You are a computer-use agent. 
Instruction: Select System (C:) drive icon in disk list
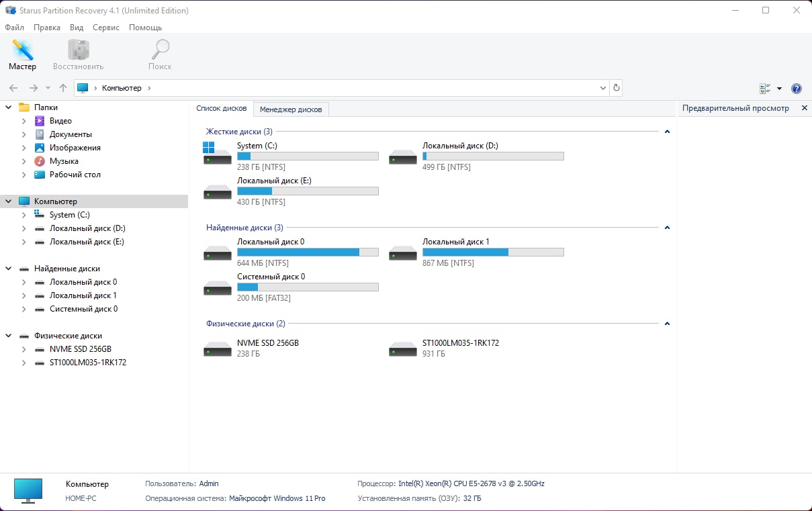[x=217, y=154]
